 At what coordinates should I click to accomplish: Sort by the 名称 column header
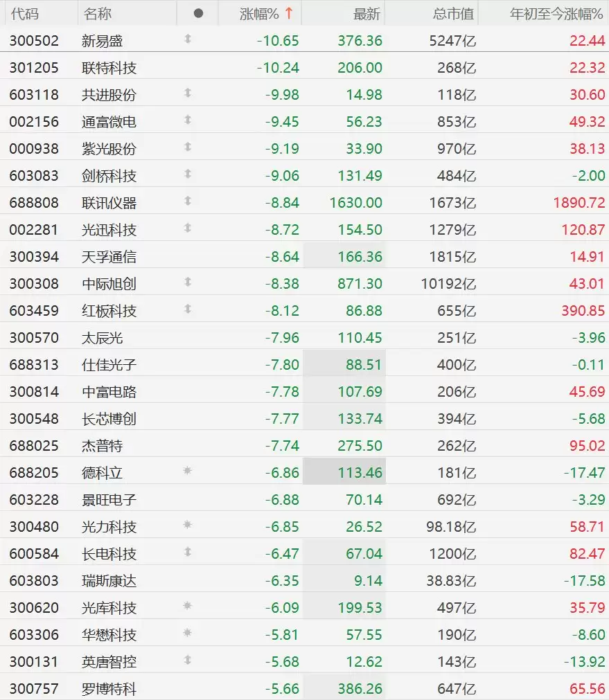tap(97, 14)
